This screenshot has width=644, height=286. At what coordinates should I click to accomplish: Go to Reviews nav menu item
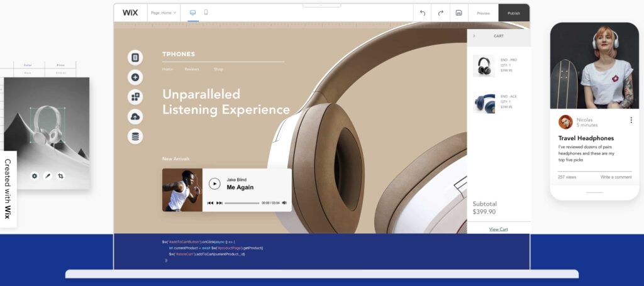pyautogui.click(x=192, y=69)
